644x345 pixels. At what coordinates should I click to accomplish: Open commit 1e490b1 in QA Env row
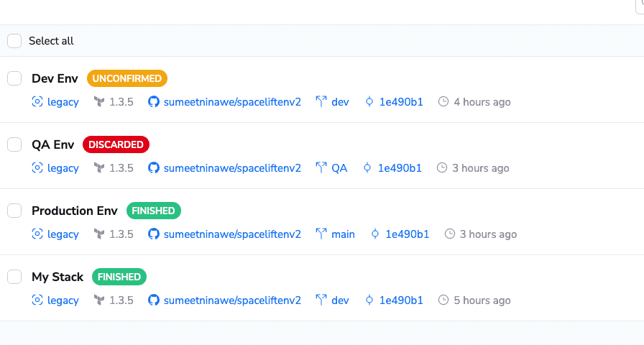[x=400, y=168]
